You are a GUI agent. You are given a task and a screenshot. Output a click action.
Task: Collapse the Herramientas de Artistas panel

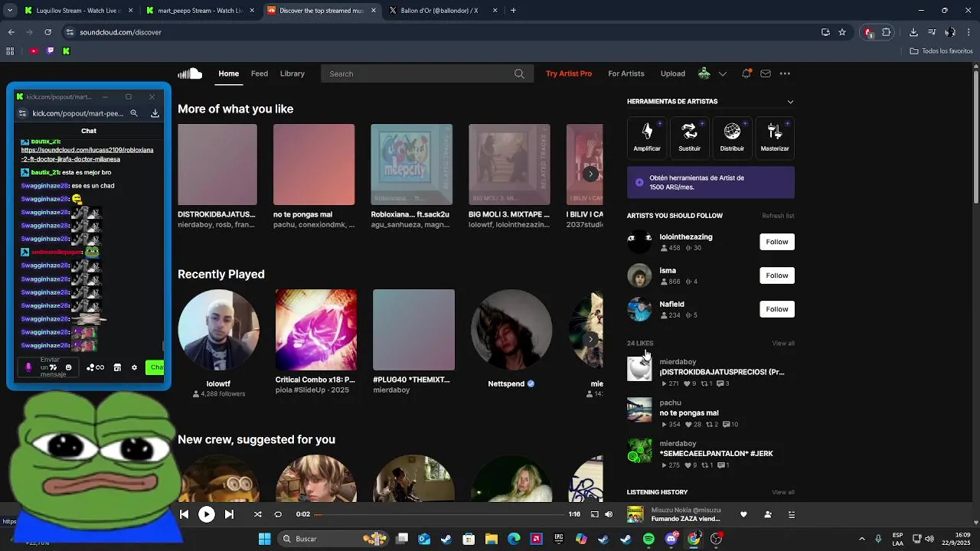[790, 102]
